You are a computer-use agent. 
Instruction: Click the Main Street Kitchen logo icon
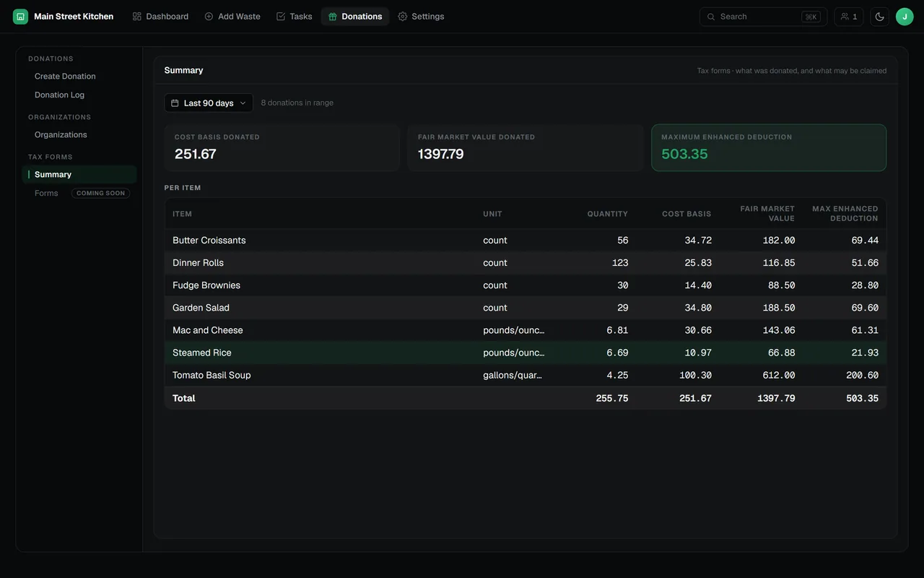pos(20,17)
